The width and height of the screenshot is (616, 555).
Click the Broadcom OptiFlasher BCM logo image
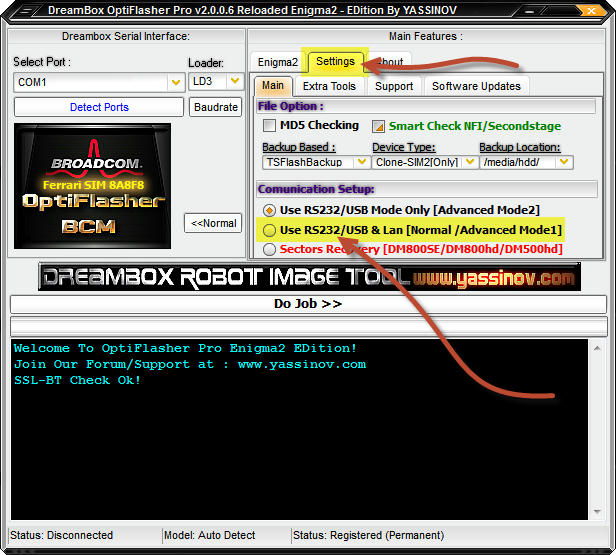click(92, 186)
